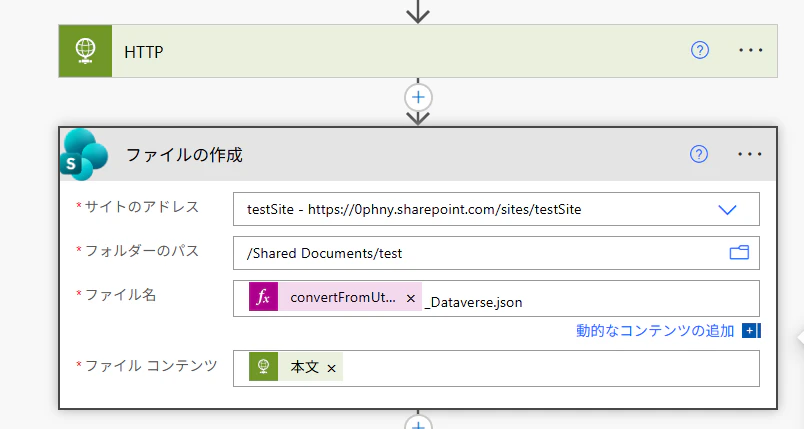
Task: Expand the HTTP action card title
Action: (x=144, y=52)
